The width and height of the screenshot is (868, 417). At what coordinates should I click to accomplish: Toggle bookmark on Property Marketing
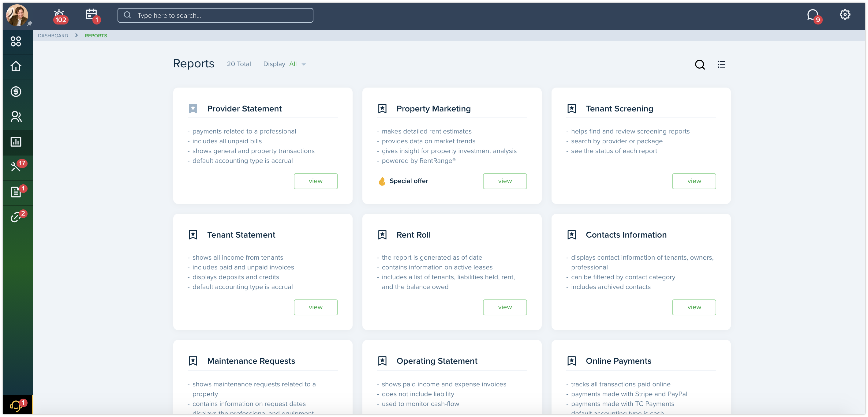tap(383, 109)
